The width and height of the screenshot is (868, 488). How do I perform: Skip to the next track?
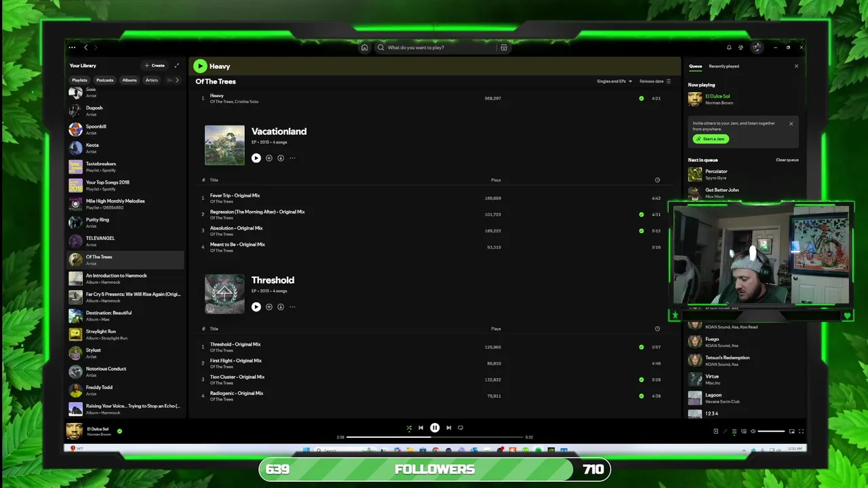(448, 428)
